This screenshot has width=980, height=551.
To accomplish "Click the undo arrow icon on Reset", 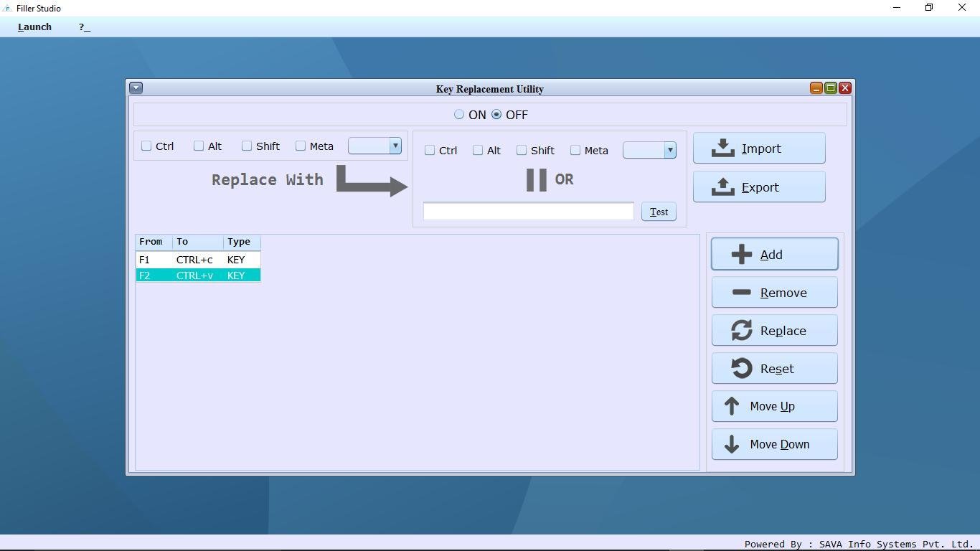I will (x=742, y=369).
